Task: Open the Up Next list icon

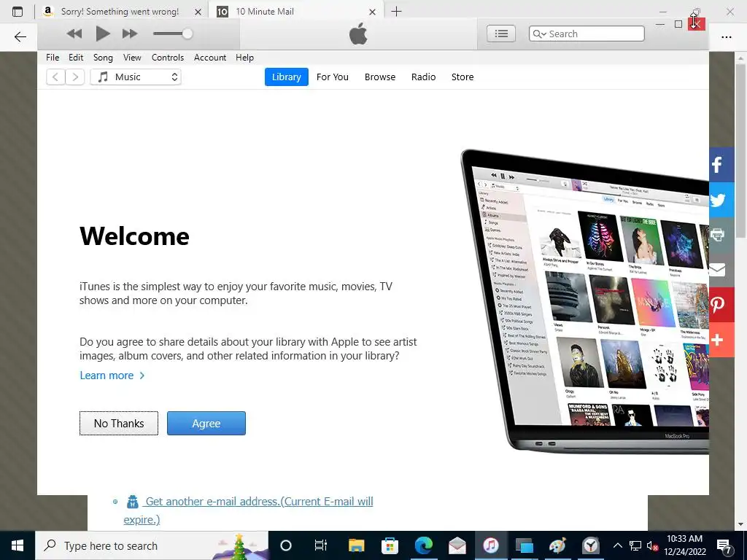Action: [x=501, y=34]
